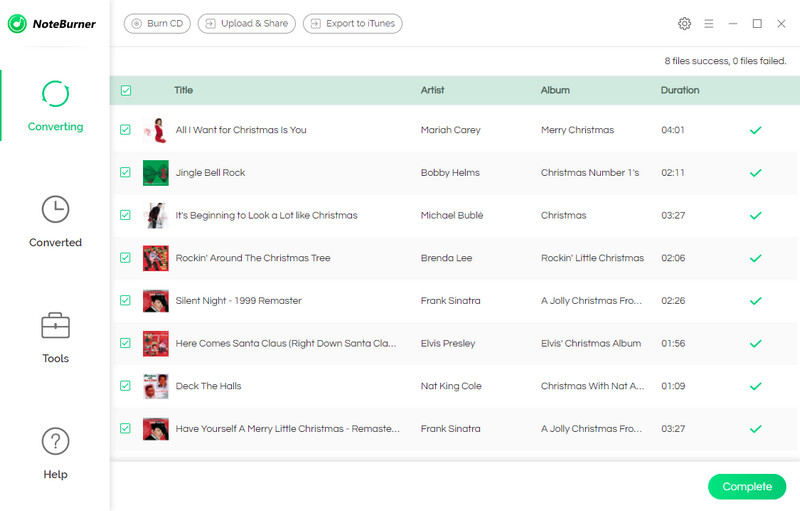800x511 pixels.
Task: Uncheck the Deck The Halls checkbox
Action: point(125,386)
